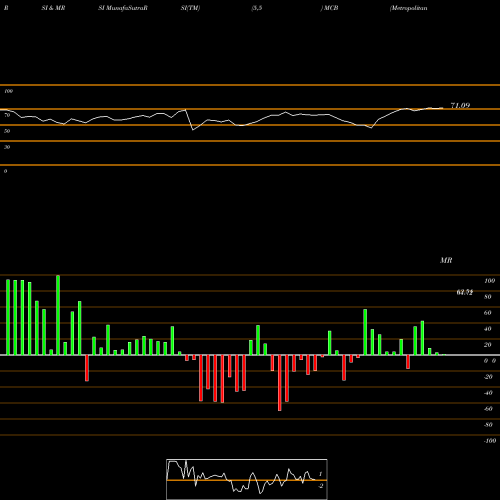Click the -40 tick on MR axis
This screenshot has width=500, height=500.
pyautogui.click(x=488, y=393)
